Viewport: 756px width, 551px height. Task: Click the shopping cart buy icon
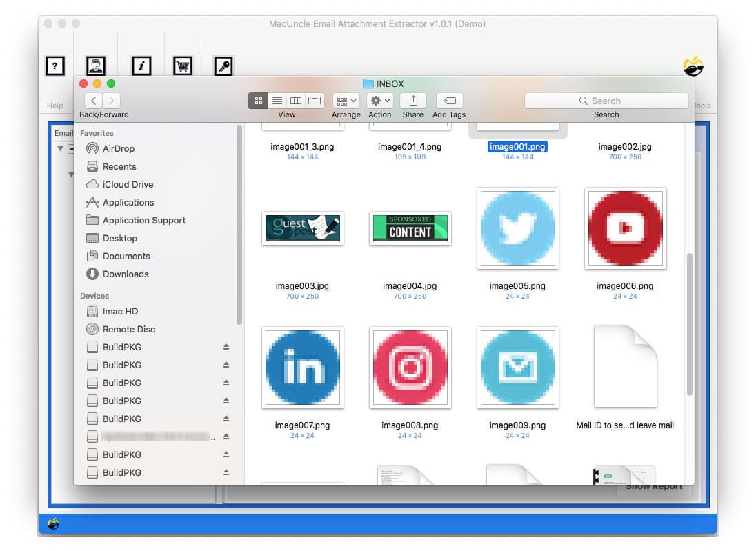(183, 66)
